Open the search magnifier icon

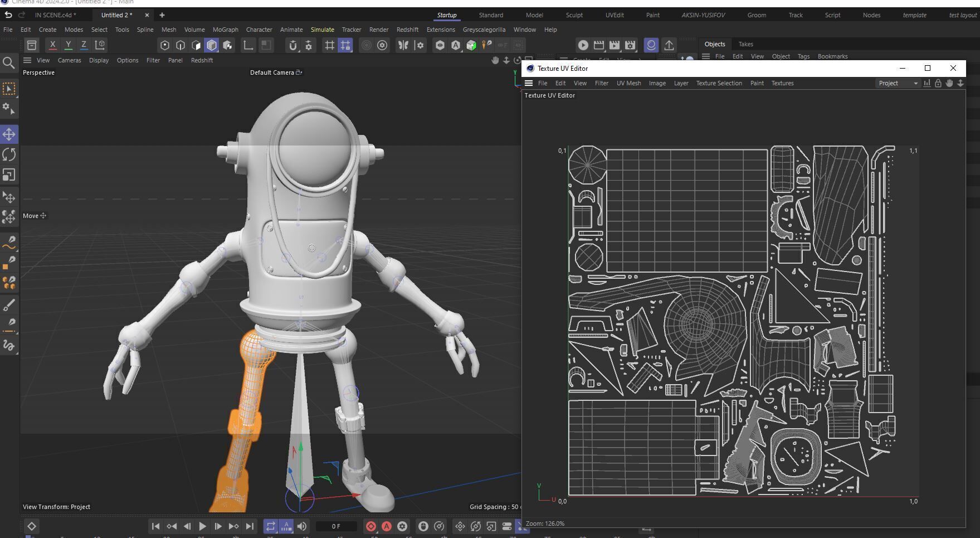(8, 63)
